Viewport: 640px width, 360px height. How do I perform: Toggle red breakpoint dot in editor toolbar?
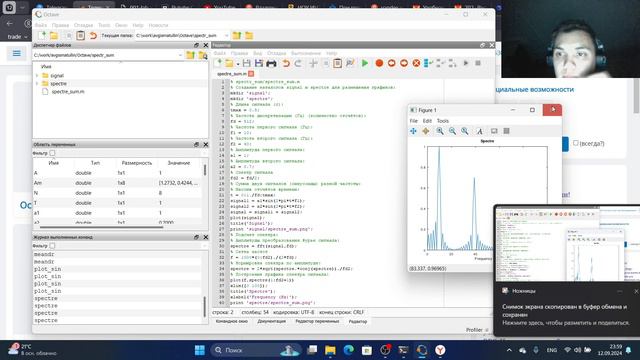[379, 63]
